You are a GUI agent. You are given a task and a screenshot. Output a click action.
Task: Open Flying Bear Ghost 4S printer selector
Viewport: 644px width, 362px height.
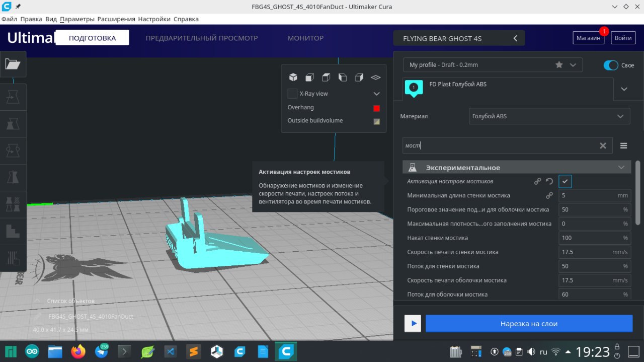pyautogui.click(x=459, y=38)
